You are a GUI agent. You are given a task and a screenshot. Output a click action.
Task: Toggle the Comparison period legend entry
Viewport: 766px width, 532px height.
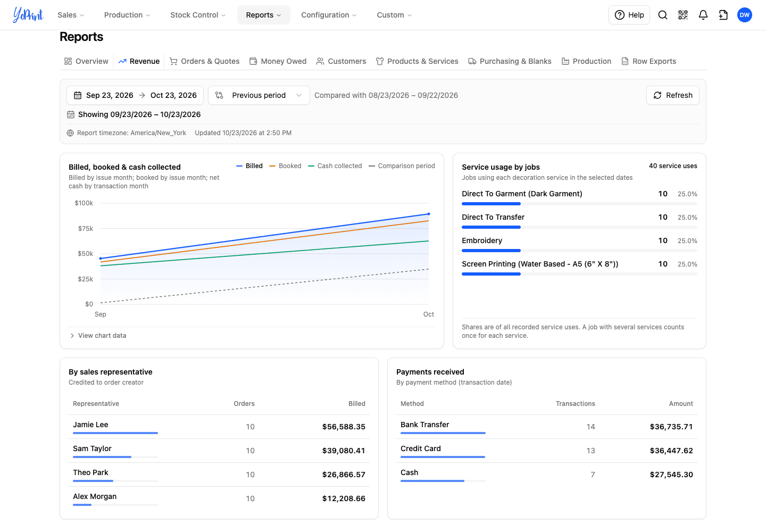coord(402,166)
